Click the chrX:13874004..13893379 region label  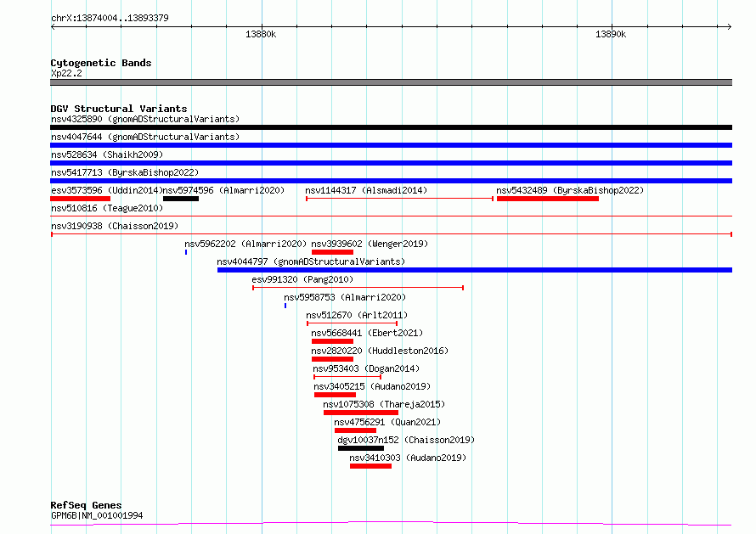pyautogui.click(x=110, y=18)
